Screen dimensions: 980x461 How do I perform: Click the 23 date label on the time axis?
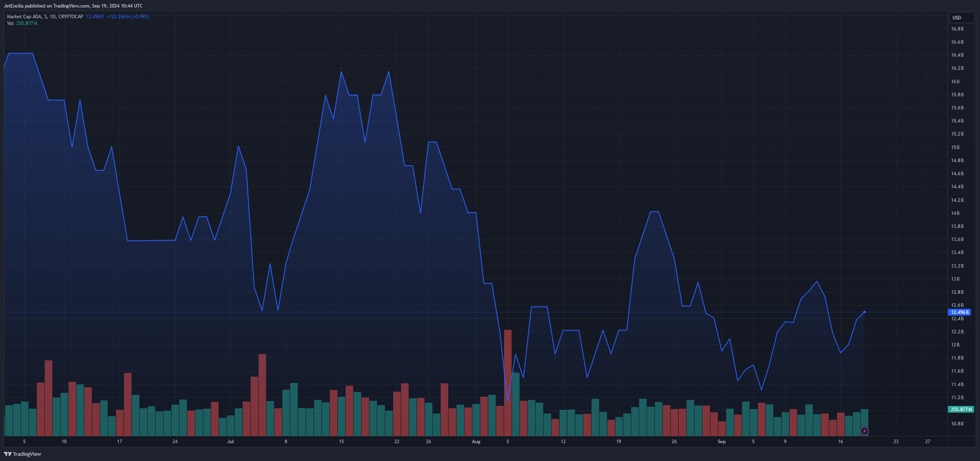click(896, 441)
